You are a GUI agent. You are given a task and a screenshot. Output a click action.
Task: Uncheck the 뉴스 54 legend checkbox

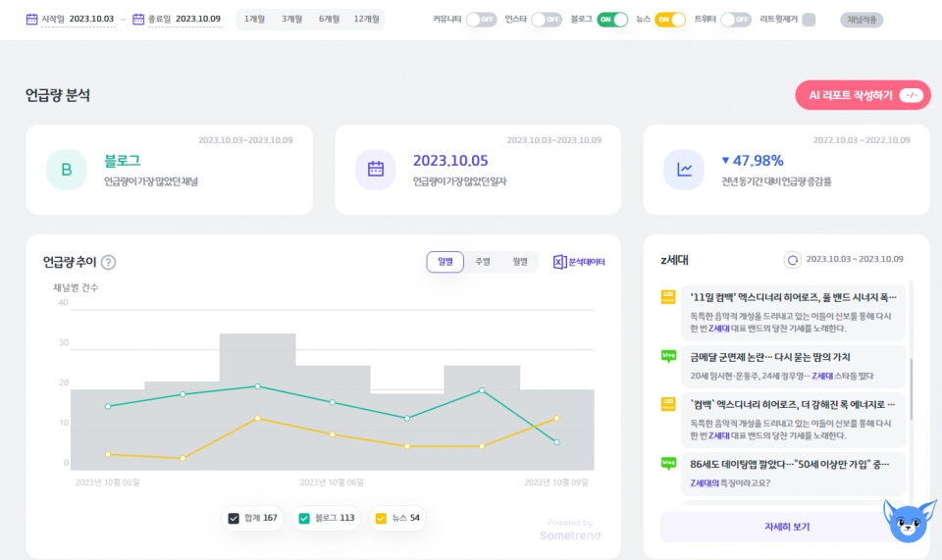tap(381, 518)
